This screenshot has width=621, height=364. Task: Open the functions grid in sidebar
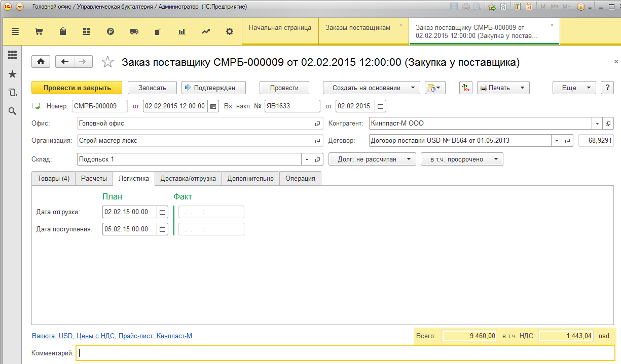pyautogui.click(x=12, y=55)
